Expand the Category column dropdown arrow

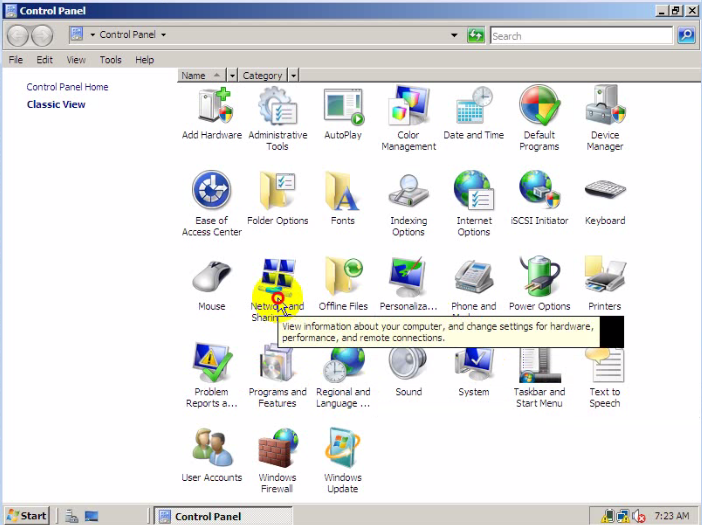pyautogui.click(x=293, y=76)
